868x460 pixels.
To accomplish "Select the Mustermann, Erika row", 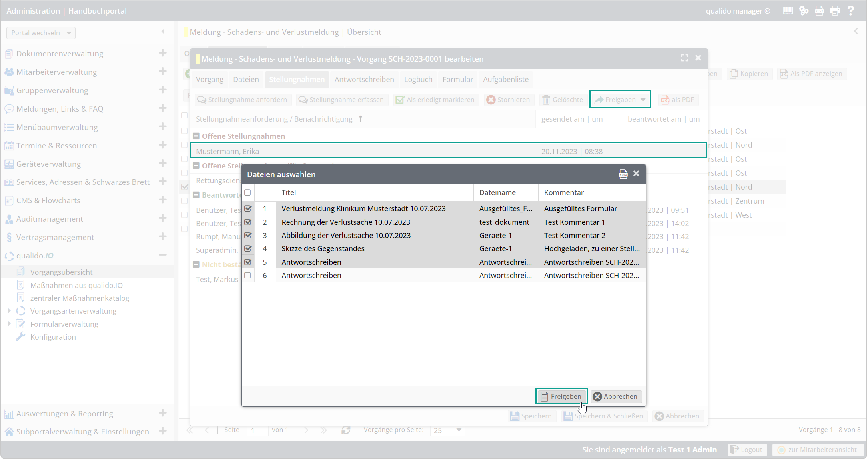I will [449, 151].
